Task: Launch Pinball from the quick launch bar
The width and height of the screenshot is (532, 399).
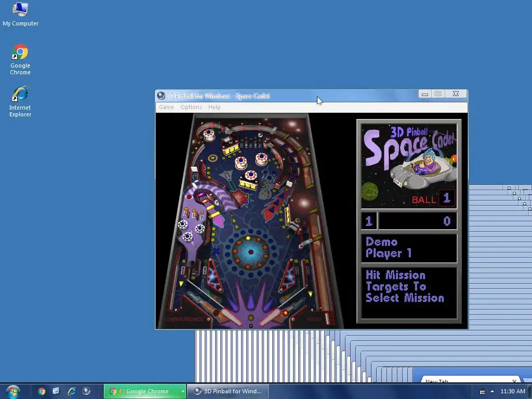Action: (x=87, y=391)
